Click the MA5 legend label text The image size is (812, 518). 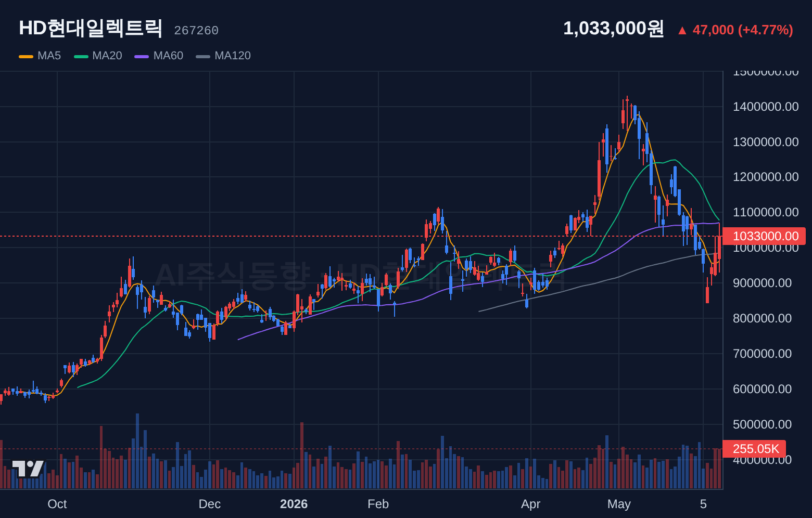49,56
